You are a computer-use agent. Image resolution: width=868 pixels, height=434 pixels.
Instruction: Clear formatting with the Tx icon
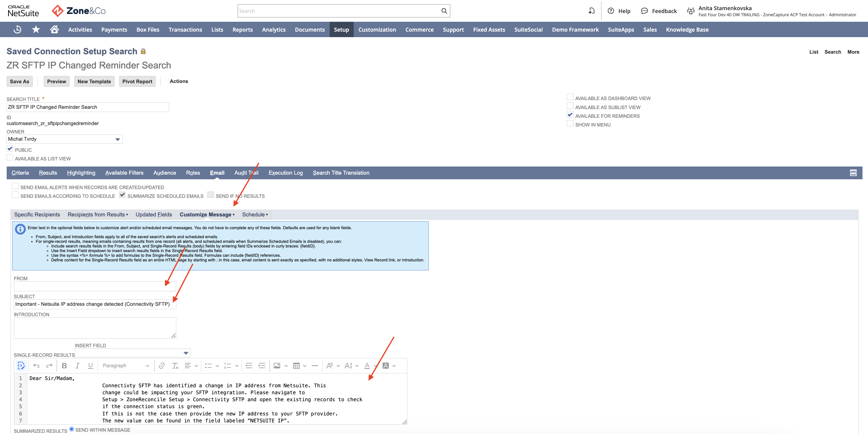pos(175,366)
